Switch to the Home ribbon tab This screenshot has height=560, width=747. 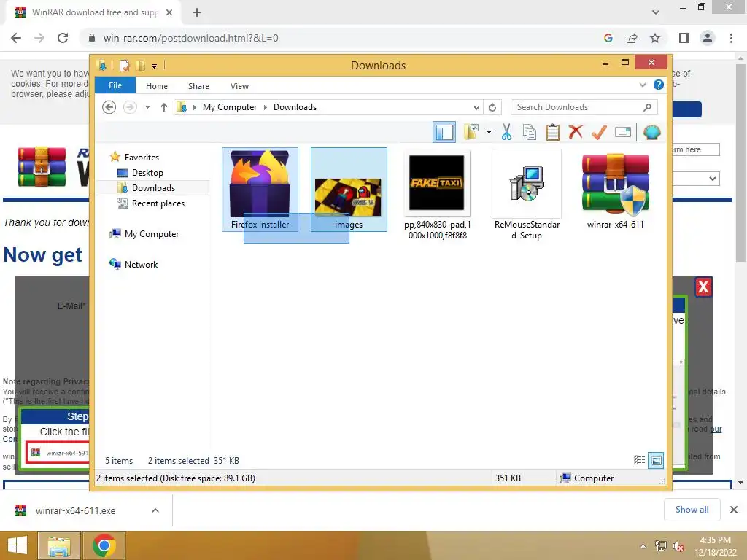pos(157,86)
